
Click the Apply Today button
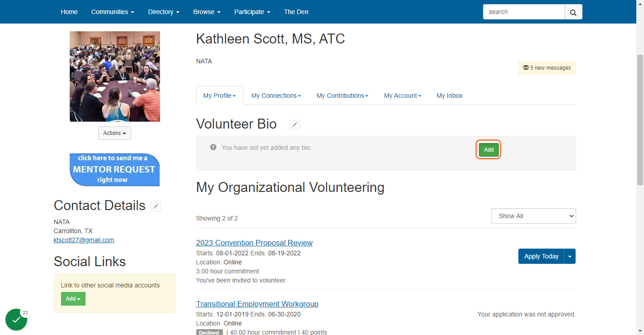541,256
